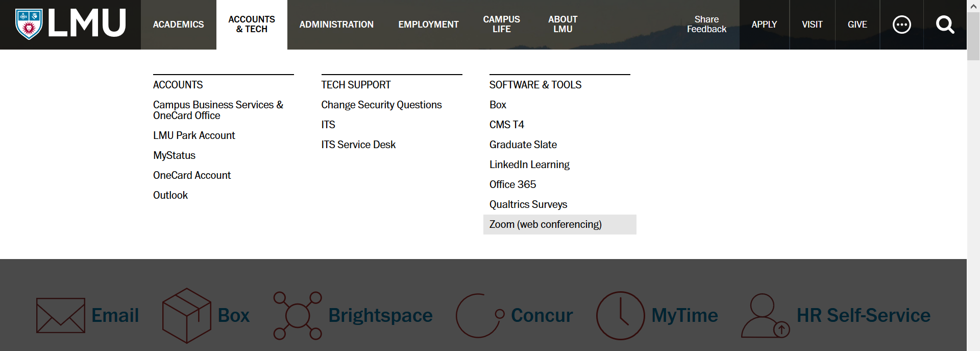Image resolution: width=980 pixels, height=351 pixels.
Task: Click the LMU shield logo
Action: pyautogui.click(x=29, y=24)
